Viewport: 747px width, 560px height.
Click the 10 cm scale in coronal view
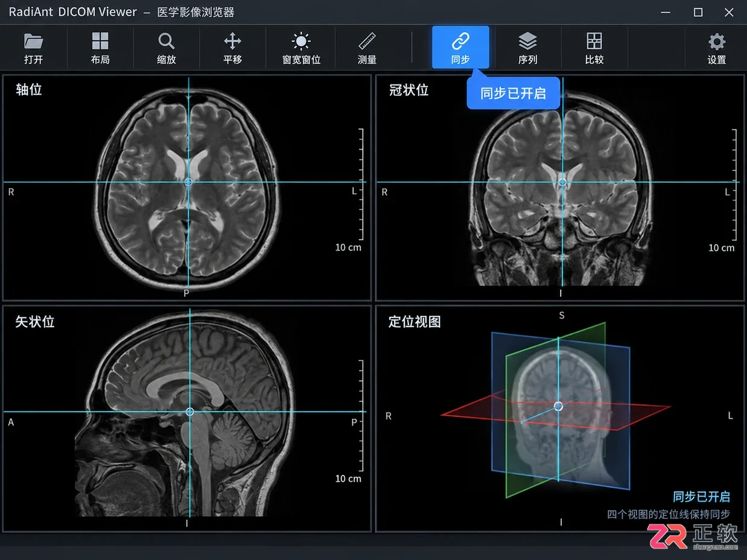pos(722,248)
